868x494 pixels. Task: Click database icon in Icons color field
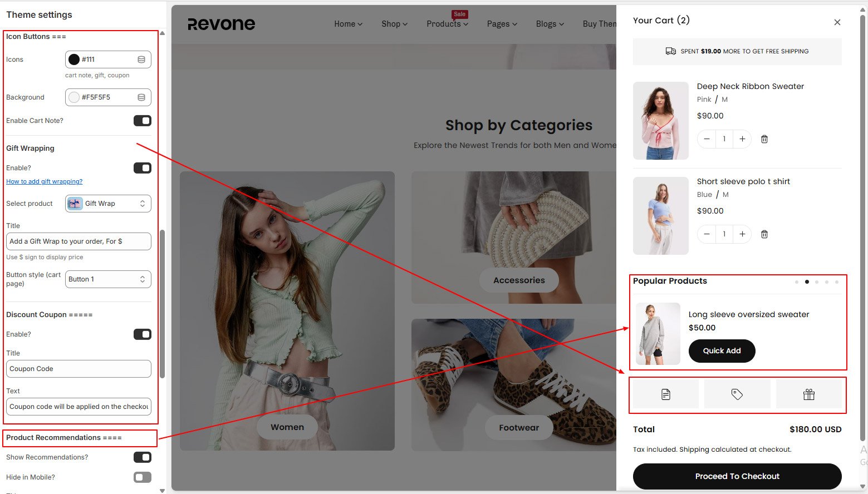(x=141, y=60)
